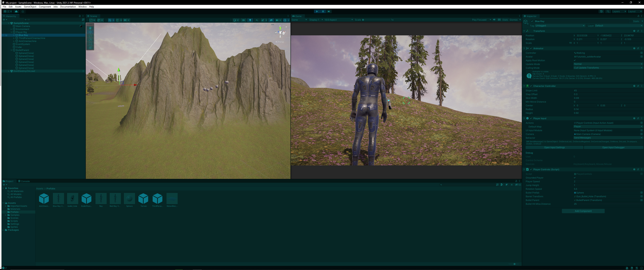644x270 pixels.
Task: Collapse the BulletParent item in the Hierarchy
Action: pyautogui.click(x=11, y=50)
